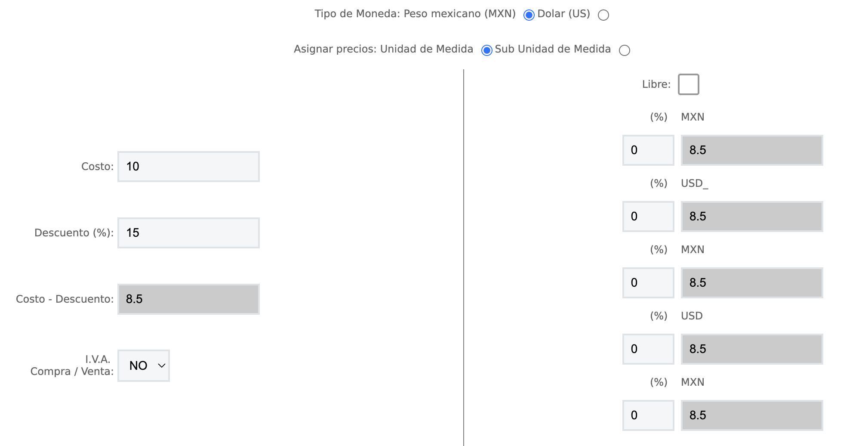Open the I.V.A. Compra / Venta dropdown
This screenshot has height=446, width=868.
point(144,365)
